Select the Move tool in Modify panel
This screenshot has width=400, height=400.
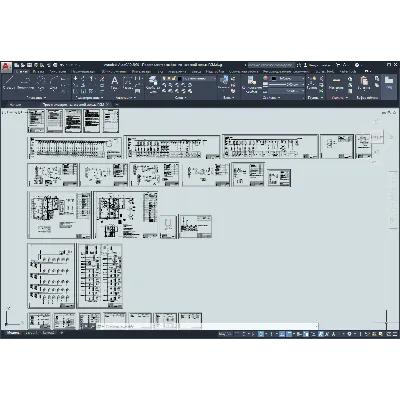click(x=75, y=79)
